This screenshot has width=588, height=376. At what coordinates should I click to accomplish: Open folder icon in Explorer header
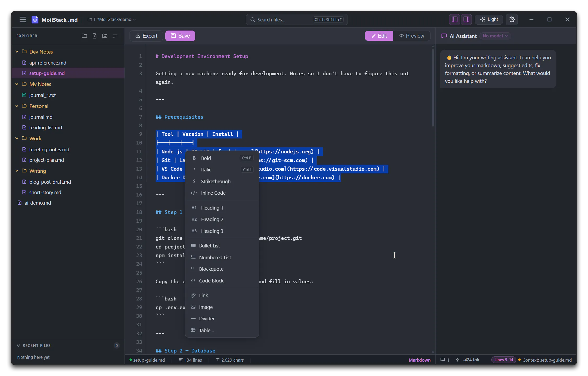click(x=84, y=36)
